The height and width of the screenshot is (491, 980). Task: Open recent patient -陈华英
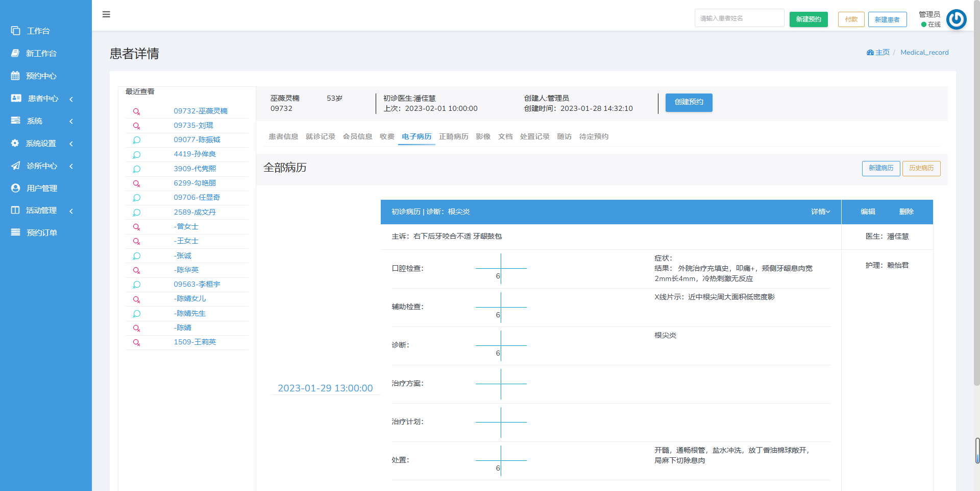click(x=186, y=270)
